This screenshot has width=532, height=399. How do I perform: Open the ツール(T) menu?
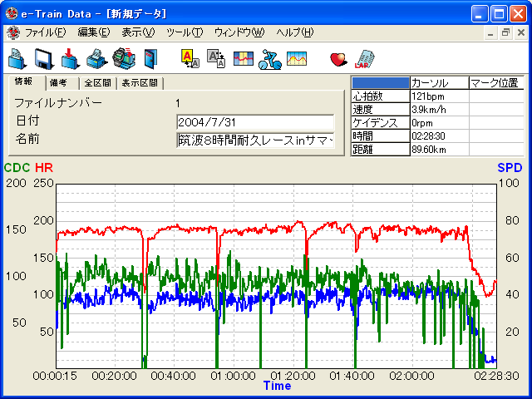point(185,32)
